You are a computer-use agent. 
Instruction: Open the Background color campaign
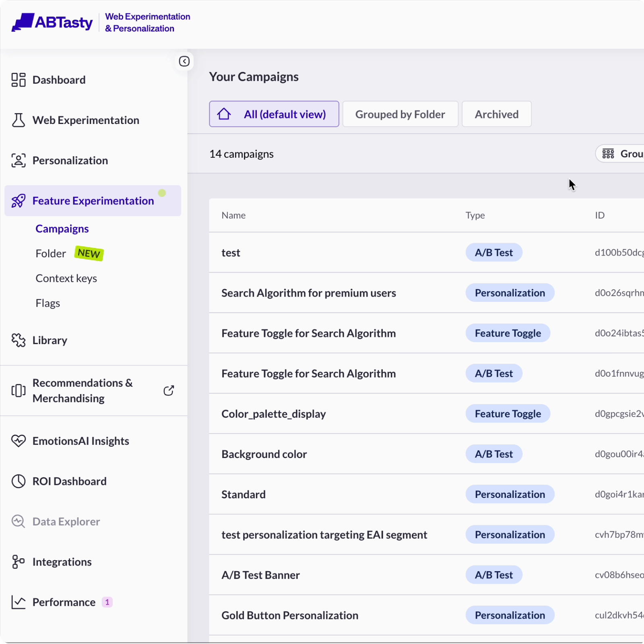pyautogui.click(x=264, y=454)
